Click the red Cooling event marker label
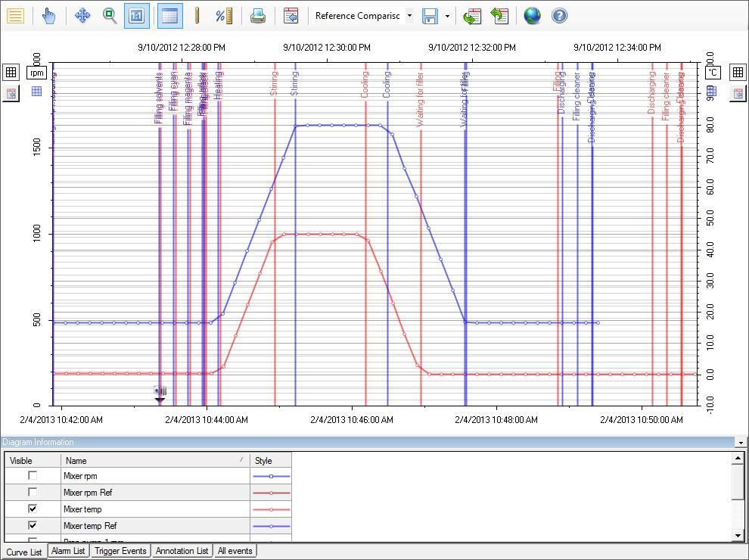This screenshot has width=749, height=560. tap(365, 85)
